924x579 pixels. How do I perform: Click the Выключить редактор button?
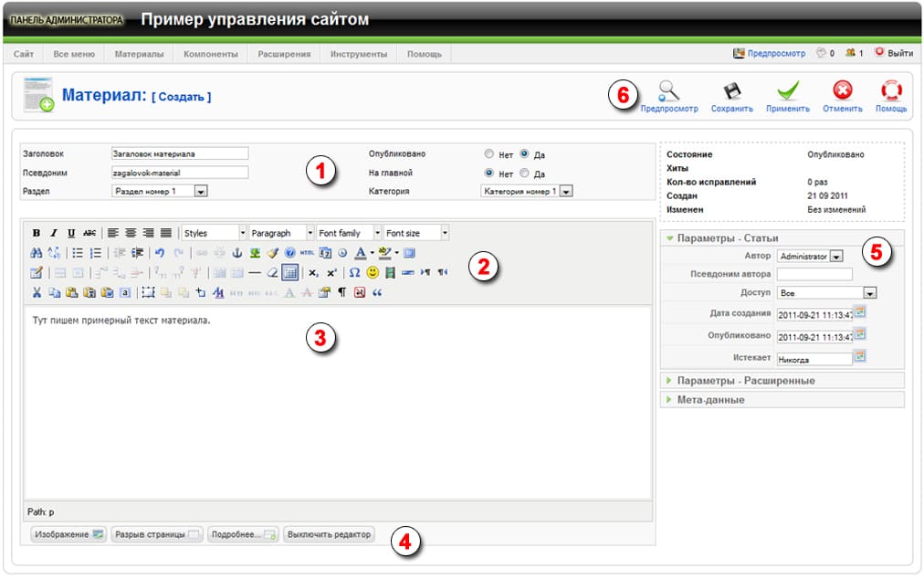(329, 534)
